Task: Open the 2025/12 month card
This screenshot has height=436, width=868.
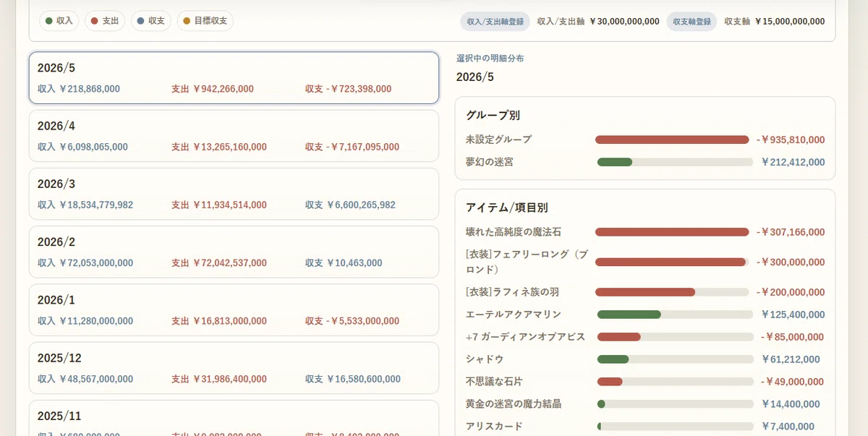Action: (x=234, y=368)
